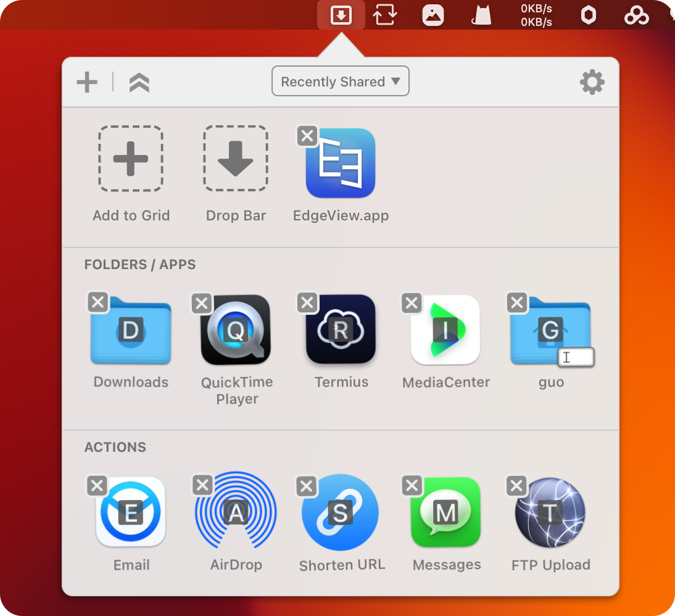Click the Termius app icon
This screenshot has height=616, width=675.
341,329
